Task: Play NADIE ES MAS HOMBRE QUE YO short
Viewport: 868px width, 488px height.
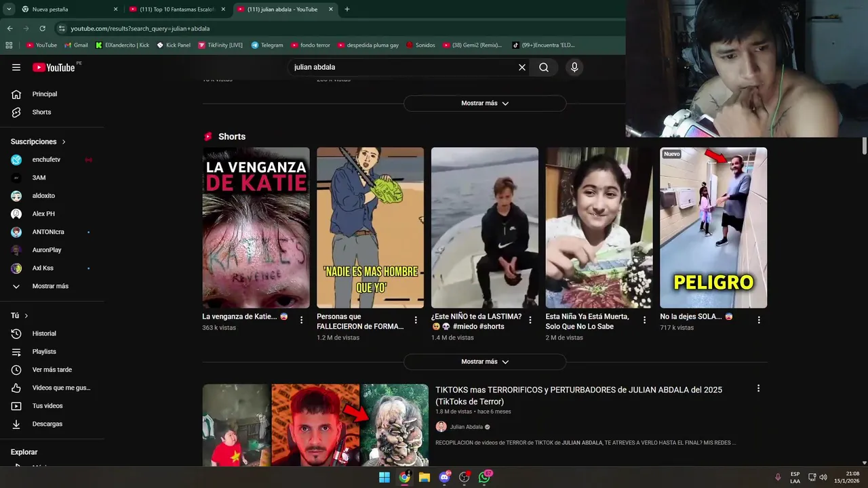Action: [370, 228]
